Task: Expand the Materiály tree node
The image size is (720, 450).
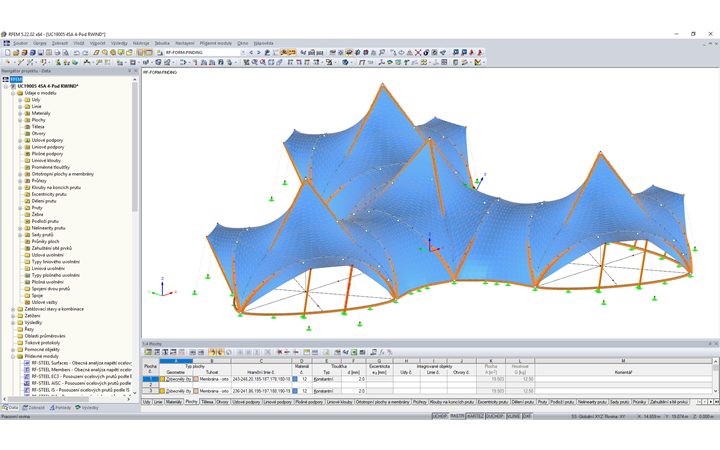Action: tap(20, 113)
